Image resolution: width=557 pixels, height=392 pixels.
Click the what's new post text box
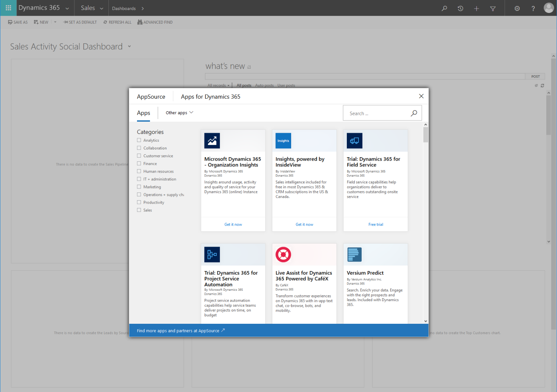[365, 76]
